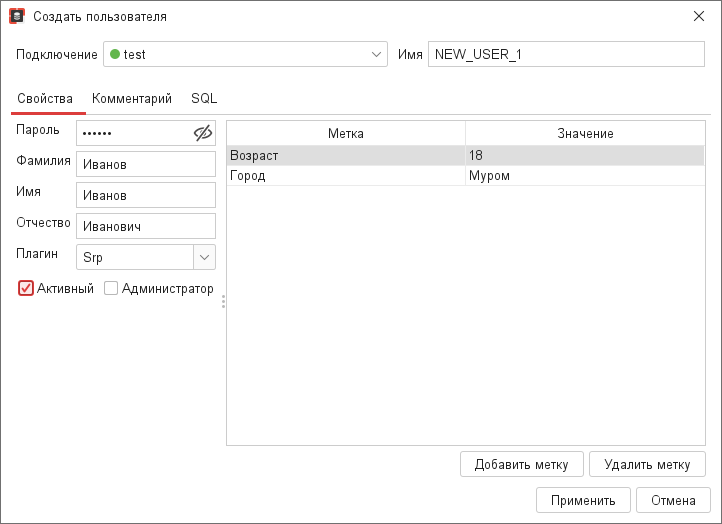This screenshot has height=524, width=722.
Task: Click Применить to apply changes
Action: tap(583, 500)
